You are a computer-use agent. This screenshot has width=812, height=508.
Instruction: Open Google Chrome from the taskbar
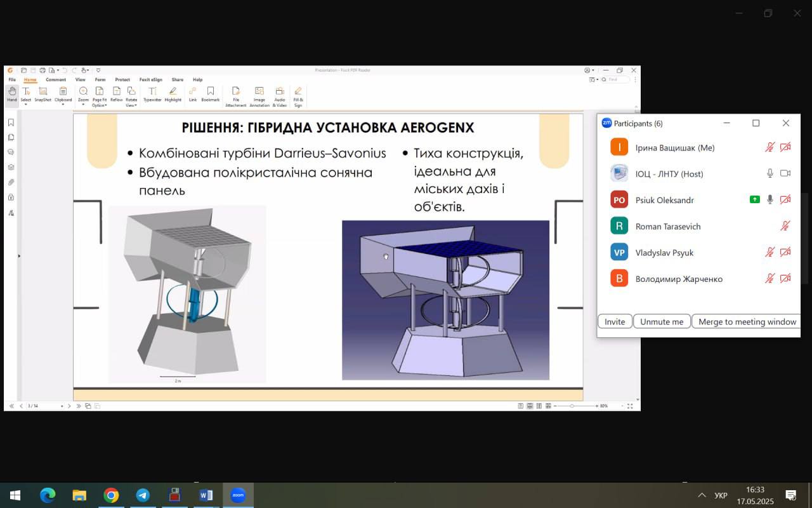(x=111, y=495)
